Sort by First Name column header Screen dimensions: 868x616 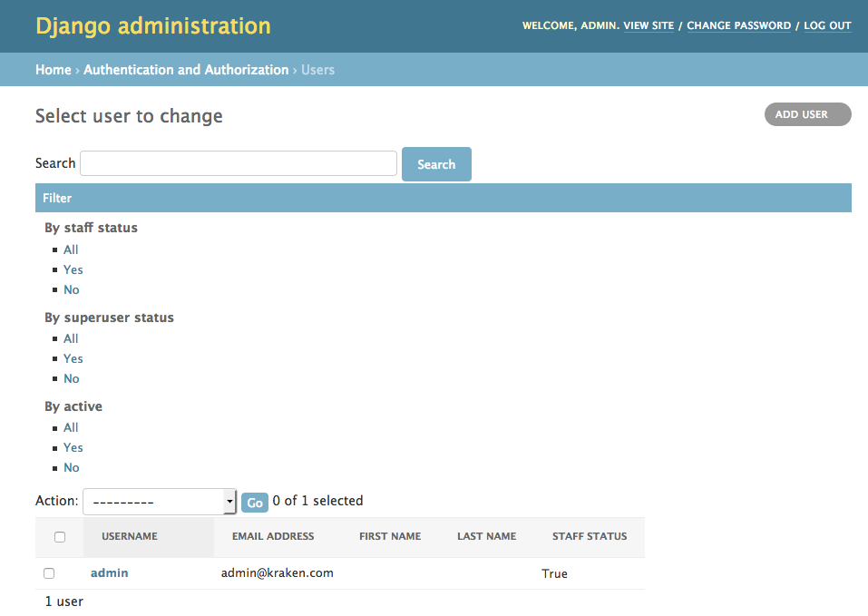coord(390,536)
